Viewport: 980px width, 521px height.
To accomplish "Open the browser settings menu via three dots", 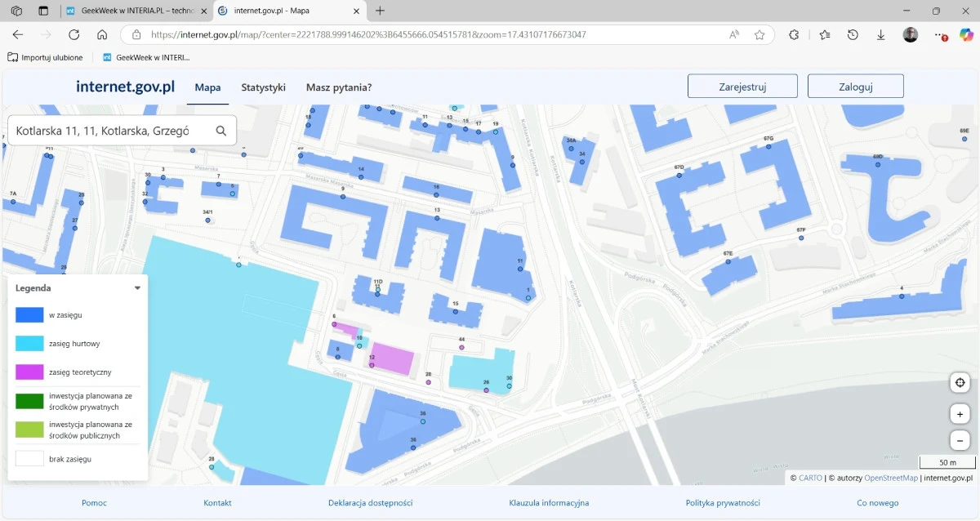I will 939,35.
